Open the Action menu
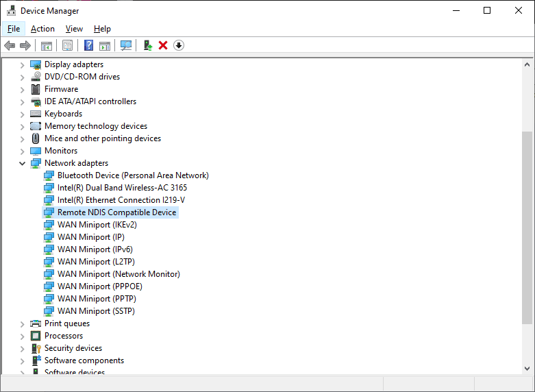 [42, 29]
